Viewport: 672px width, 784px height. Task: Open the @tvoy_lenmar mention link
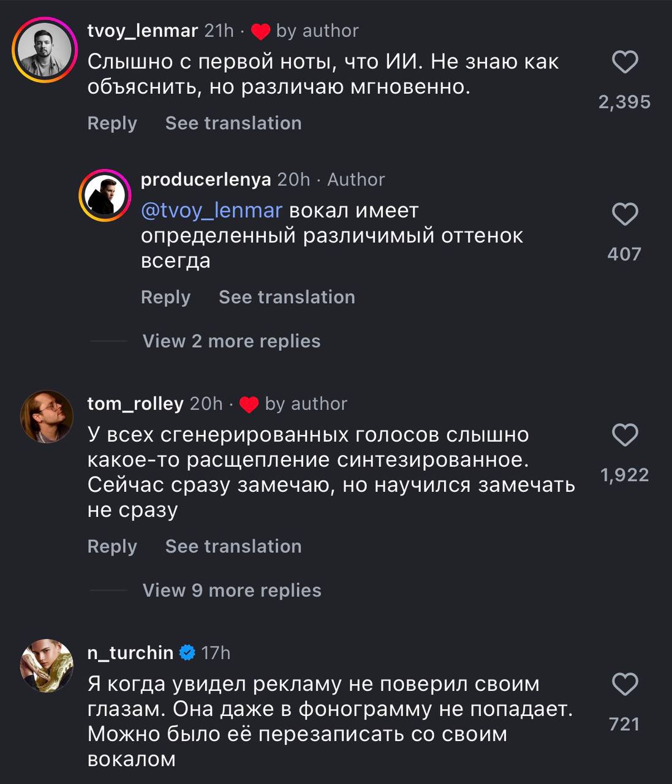click(x=211, y=211)
